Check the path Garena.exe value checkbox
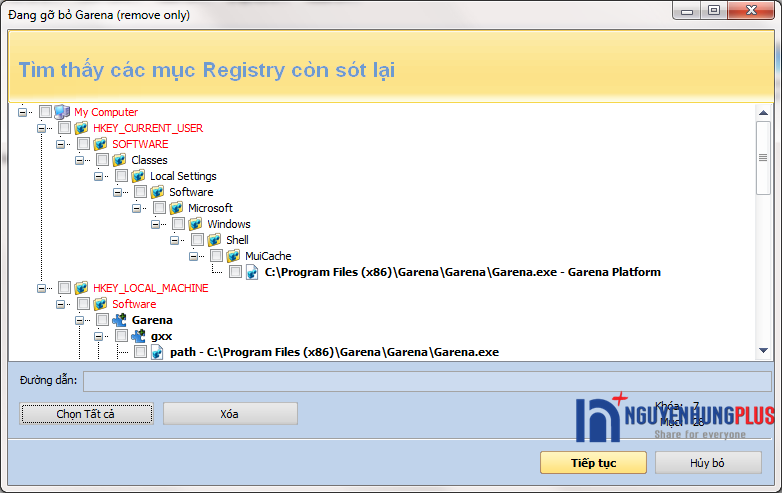 pos(140,351)
